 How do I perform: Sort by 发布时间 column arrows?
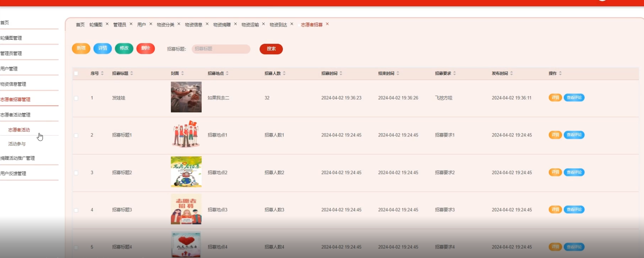pyautogui.click(x=511, y=73)
